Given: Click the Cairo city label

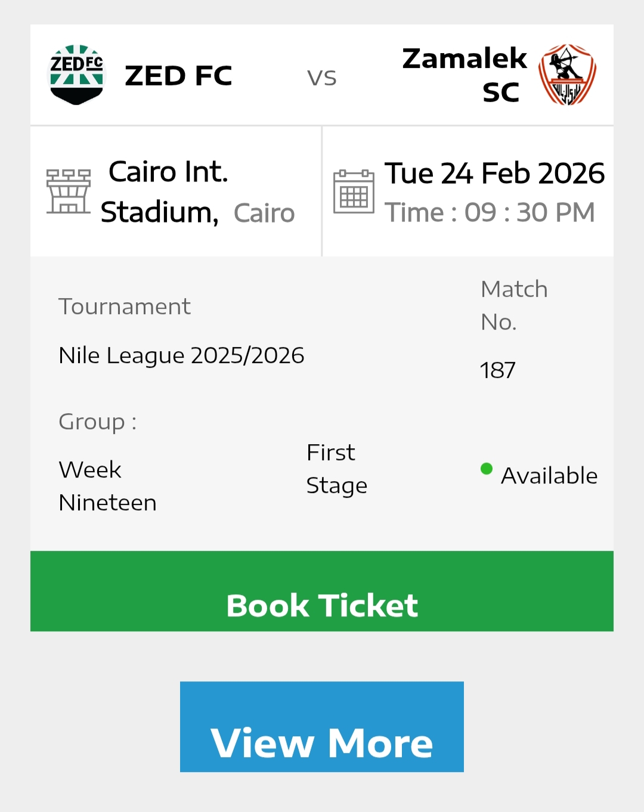Looking at the screenshot, I should coord(264,213).
